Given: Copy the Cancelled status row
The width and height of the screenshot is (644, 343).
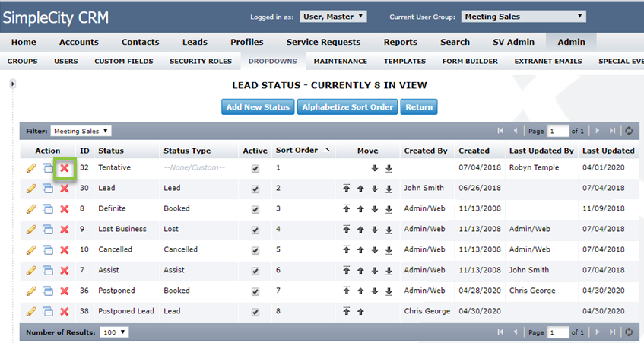Looking at the screenshot, I should click(x=48, y=250).
